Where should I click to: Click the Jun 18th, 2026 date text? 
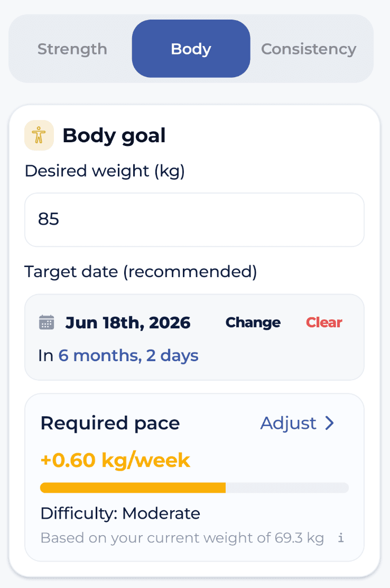[128, 323]
